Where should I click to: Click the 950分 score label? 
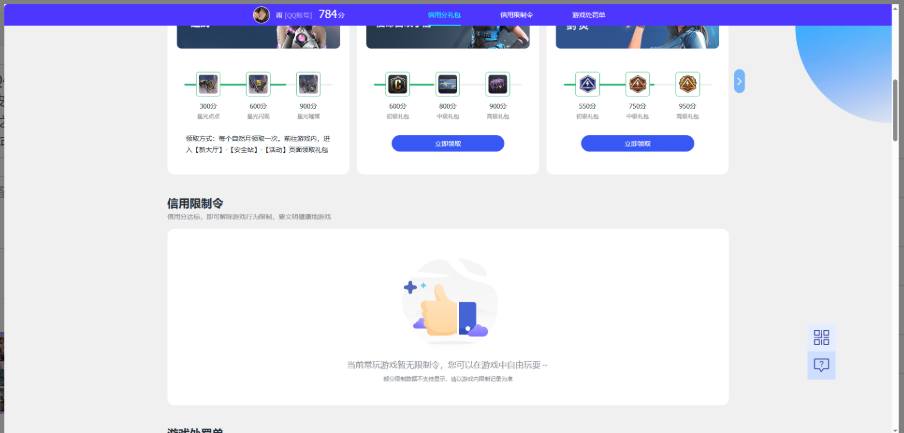687,106
